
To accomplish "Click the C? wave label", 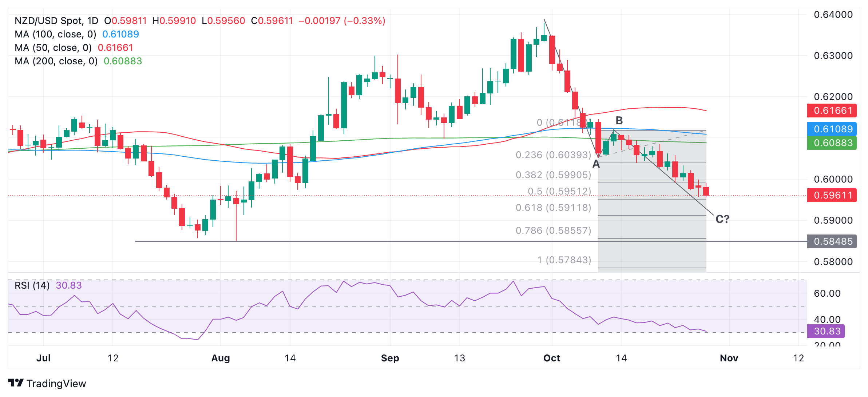I will [722, 219].
